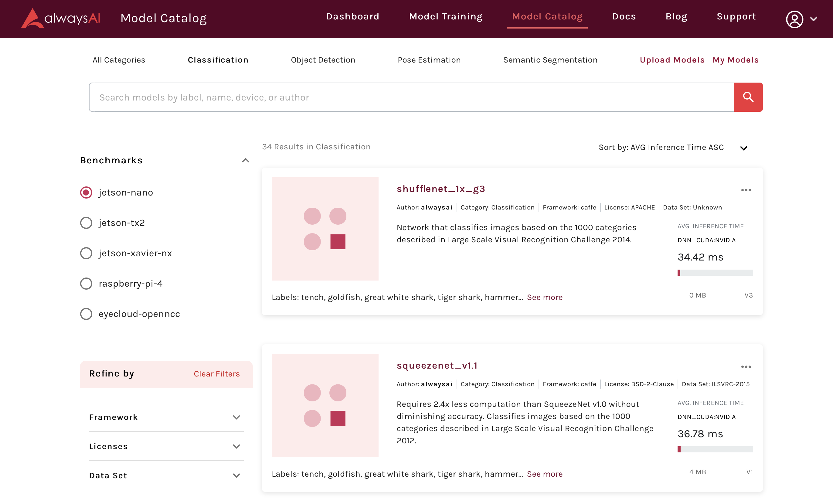
Task: Collapse the Benchmarks section
Action: tap(245, 160)
